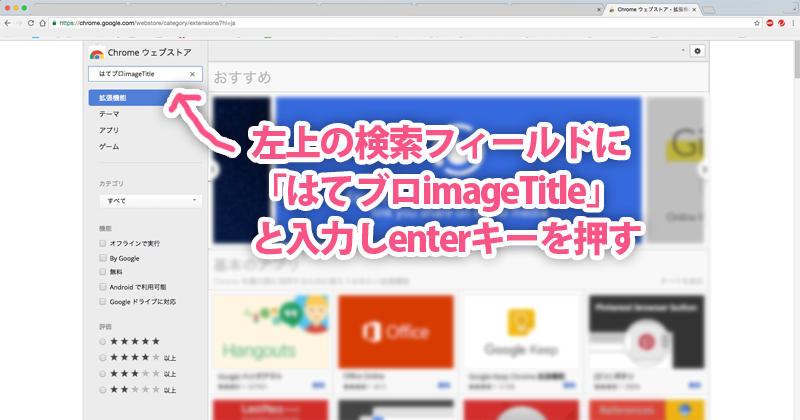This screenshot has height=420, width=800.
Task: Show next featured banner with right arrow
Action: tap(704, 170)
